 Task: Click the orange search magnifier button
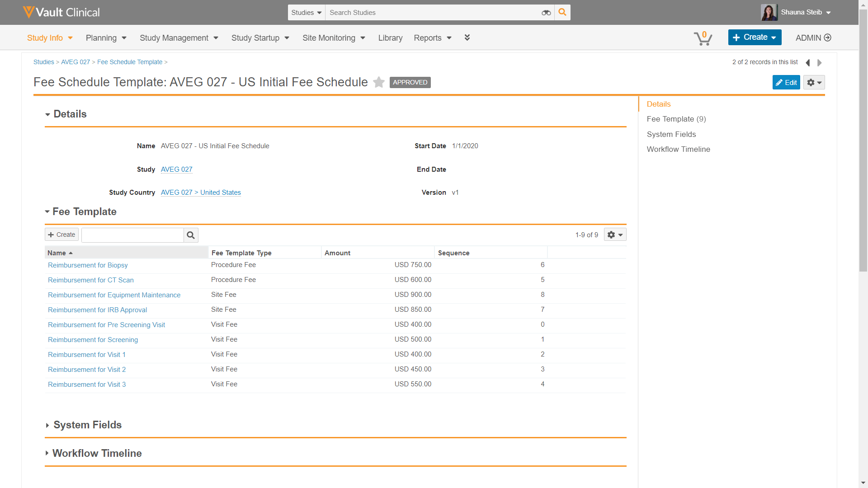coord(562,13)
